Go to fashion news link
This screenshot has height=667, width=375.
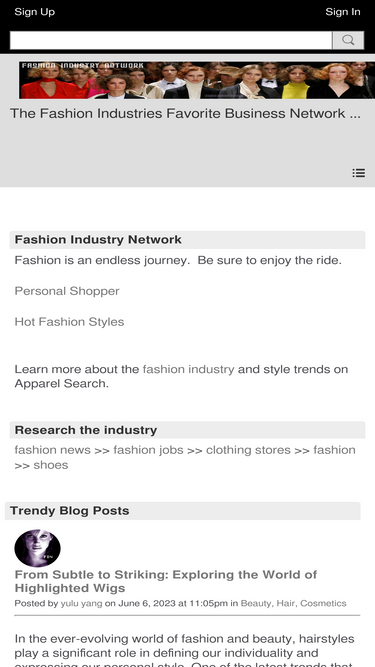pyautogui.click(x=52, y=450)
